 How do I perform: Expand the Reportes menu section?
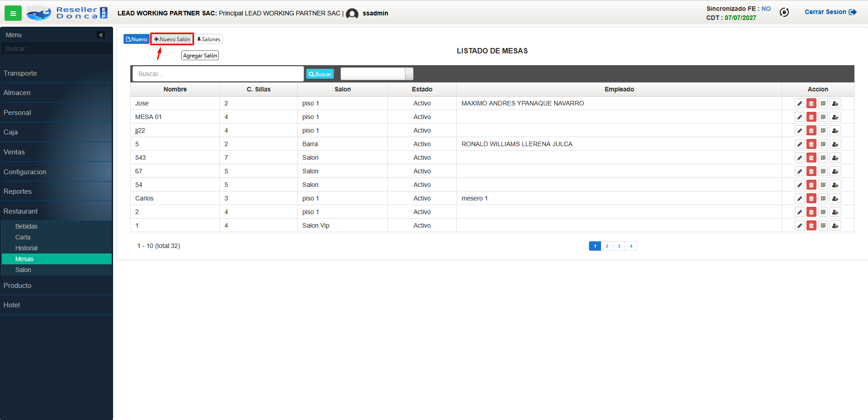[56, 191]
